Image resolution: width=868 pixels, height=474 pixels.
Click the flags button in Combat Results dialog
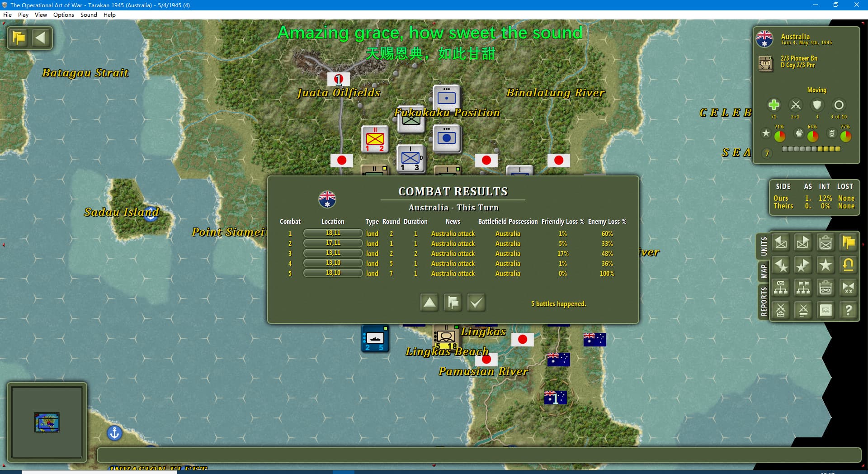(x=453, y=303)
